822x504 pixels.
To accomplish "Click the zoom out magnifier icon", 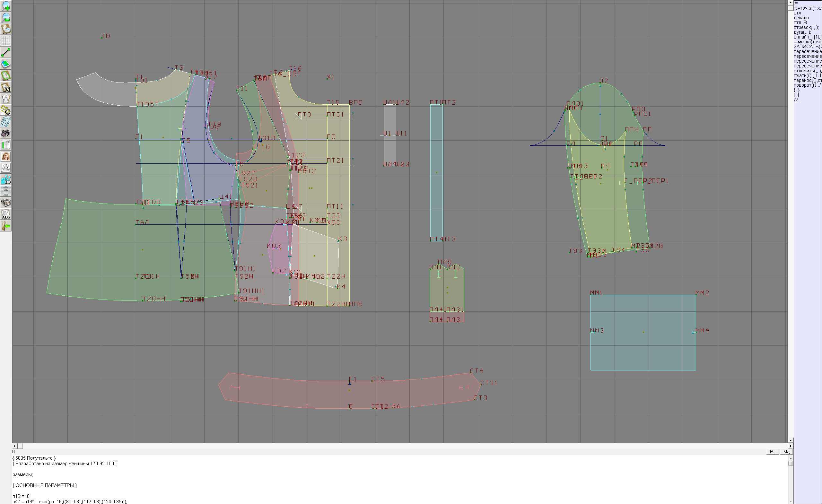I will click(6, 17).
